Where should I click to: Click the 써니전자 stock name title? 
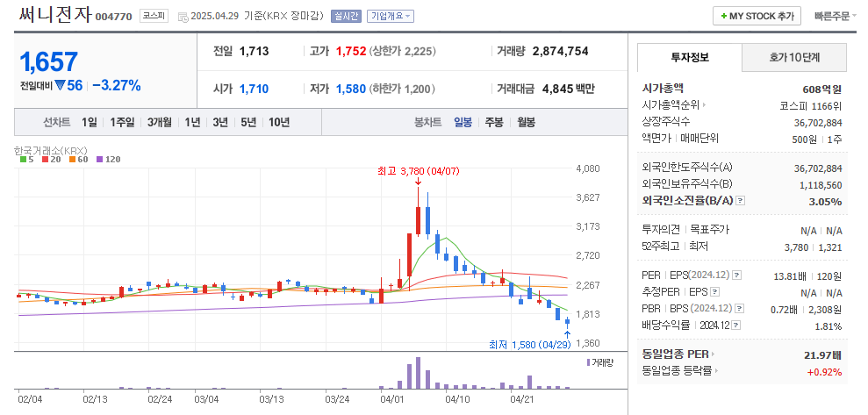[54, 15]
